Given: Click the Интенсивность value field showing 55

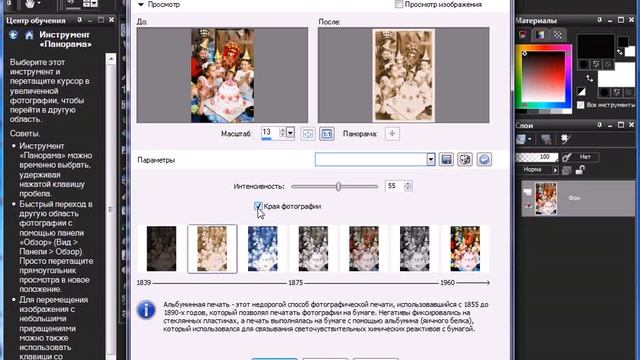Looking at the screenshot, I should tap(394, 186).
